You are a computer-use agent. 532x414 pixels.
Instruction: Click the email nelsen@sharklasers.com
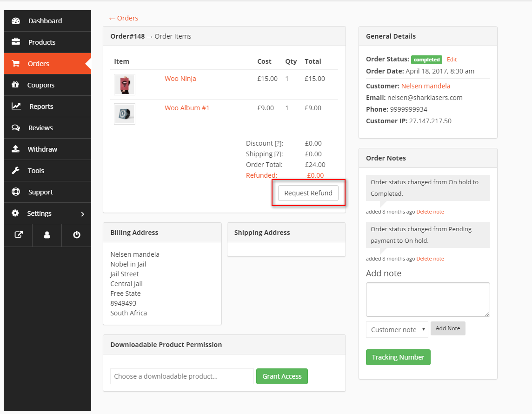425,98
